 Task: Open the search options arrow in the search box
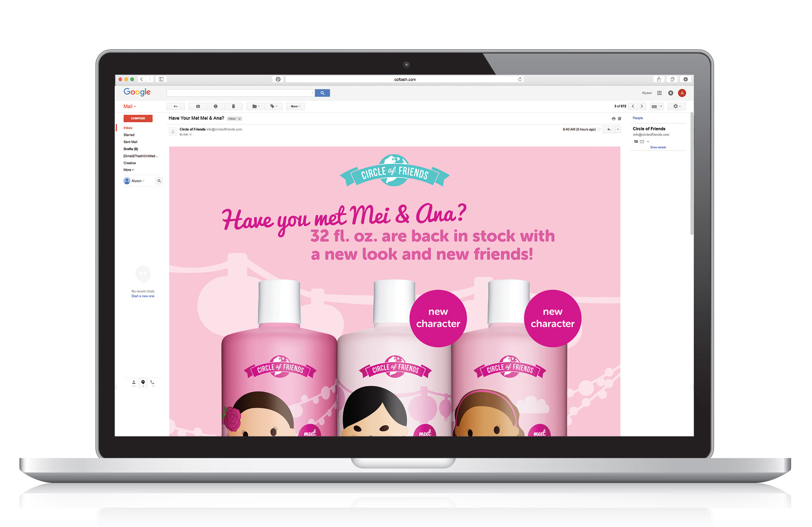click(313, 93)
